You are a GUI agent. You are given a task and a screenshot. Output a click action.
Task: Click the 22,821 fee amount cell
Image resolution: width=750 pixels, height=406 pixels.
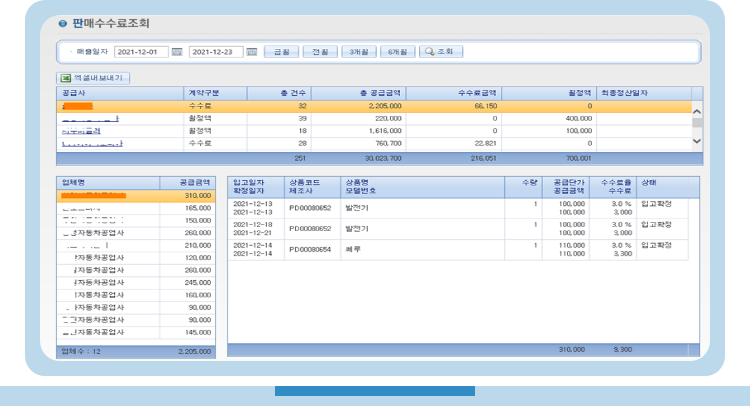coord(486,143)
